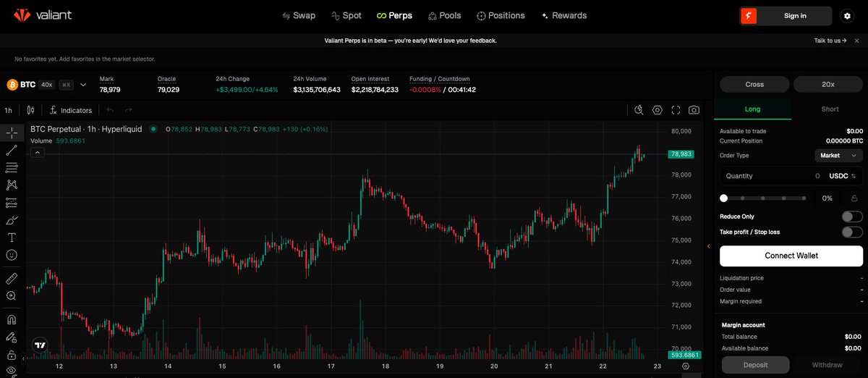The width and height of the screenshot is (868, 378).
Task: Click the orange lightning bolt icon
Action: coord(749,15)
